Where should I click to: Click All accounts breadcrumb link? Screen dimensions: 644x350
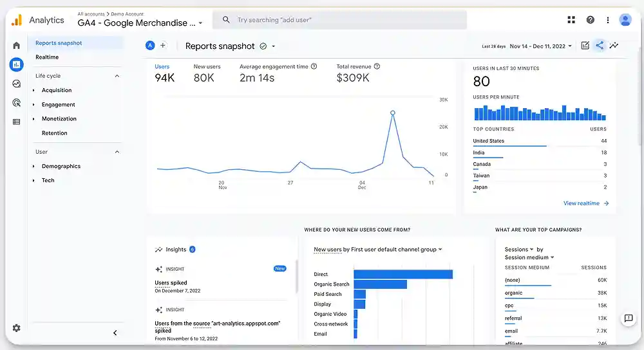coord(91,14)
